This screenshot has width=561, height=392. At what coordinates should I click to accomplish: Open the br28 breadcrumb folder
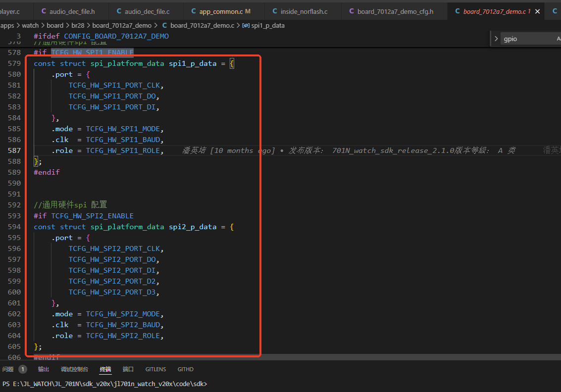coord(78,25)
